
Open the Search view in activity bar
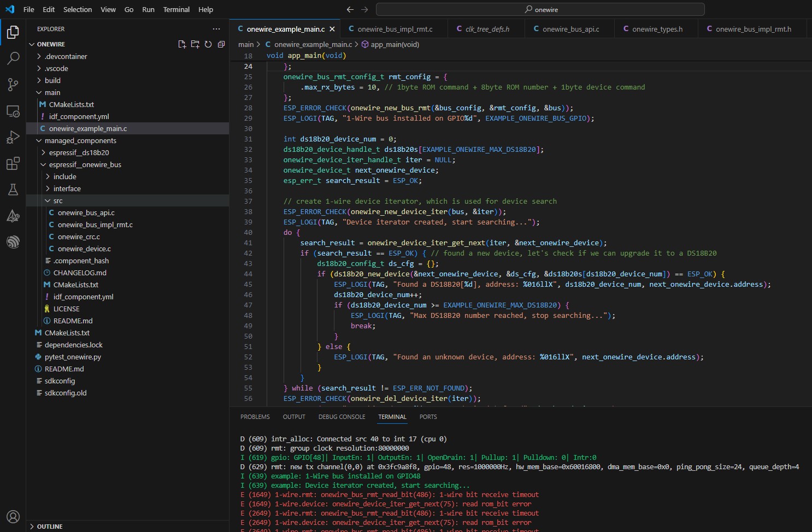[x=13, y=58]
